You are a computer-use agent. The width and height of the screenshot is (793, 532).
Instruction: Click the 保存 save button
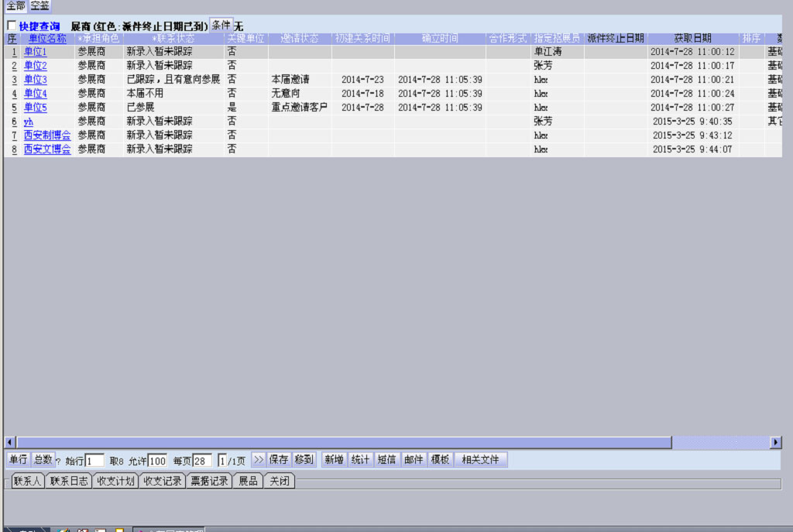pos(279,460)
